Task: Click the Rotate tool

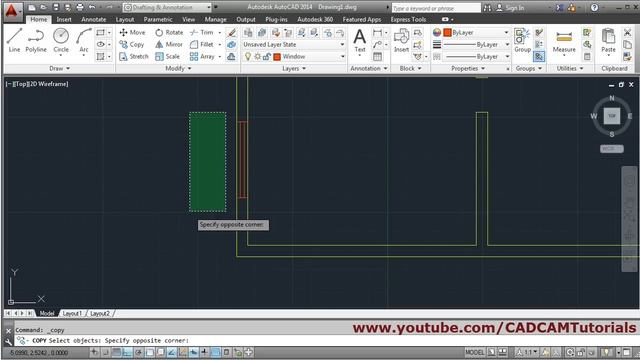Action: pyautogui.click(x=169, y=32)
